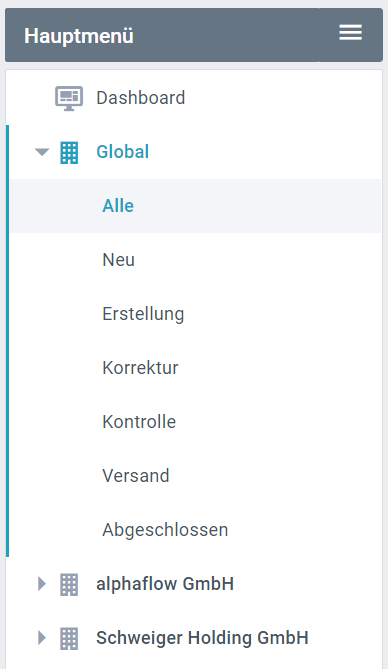Collapse the Global tree node arrow
This screenshot has width=388, height=669.
[x=42, y=152]
